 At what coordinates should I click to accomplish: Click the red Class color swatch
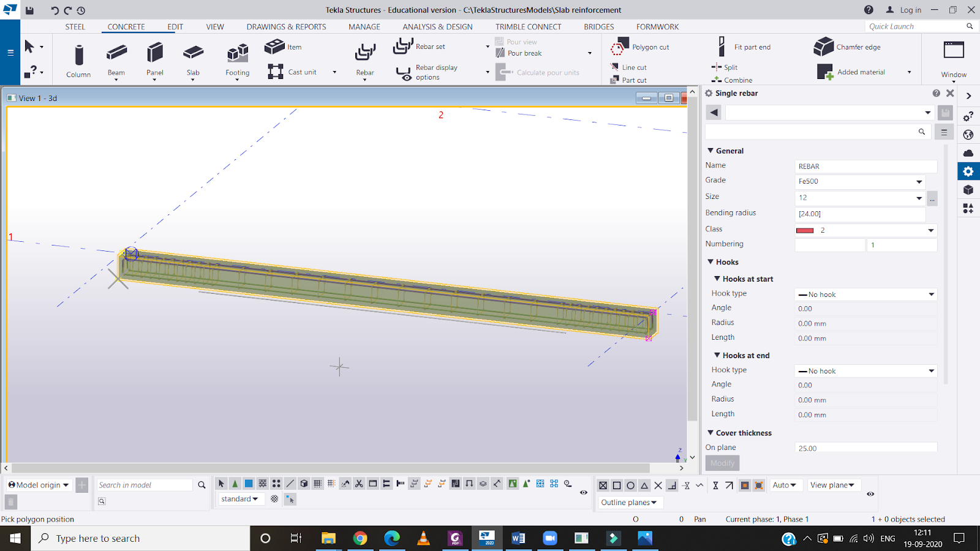pyautogui.click(x=804, y=230)
